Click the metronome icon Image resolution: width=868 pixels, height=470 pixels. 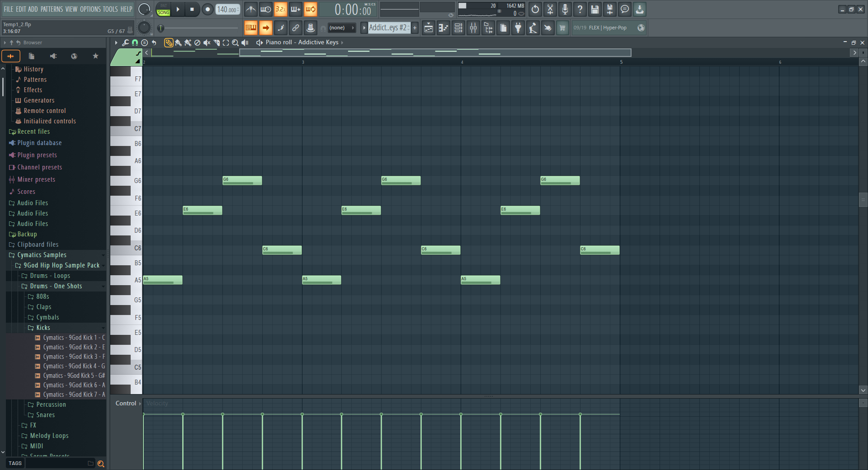click(x=251, y=9)
